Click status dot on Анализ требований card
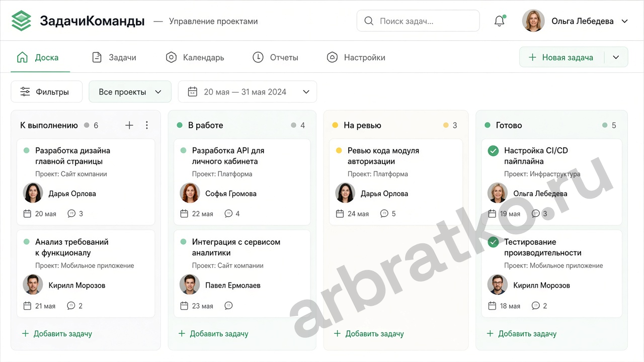Image resolution: width=644 pixels, height=362 pixels. 27,242
